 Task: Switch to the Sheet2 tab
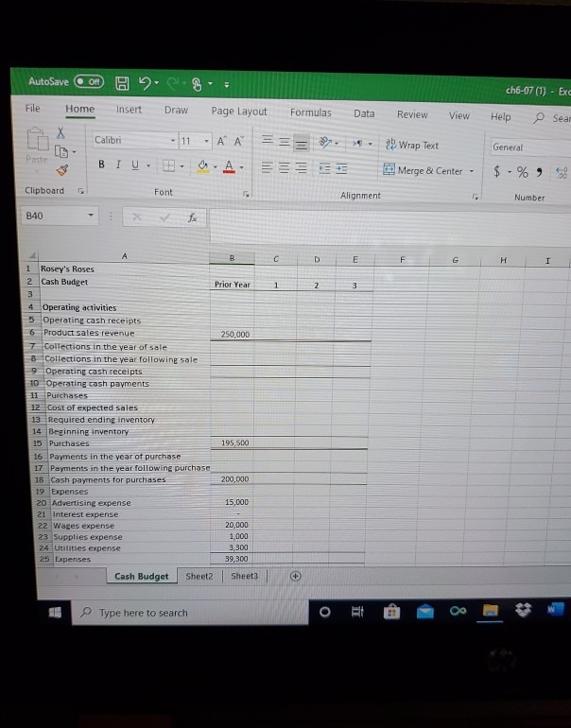(x=199, y=576)
